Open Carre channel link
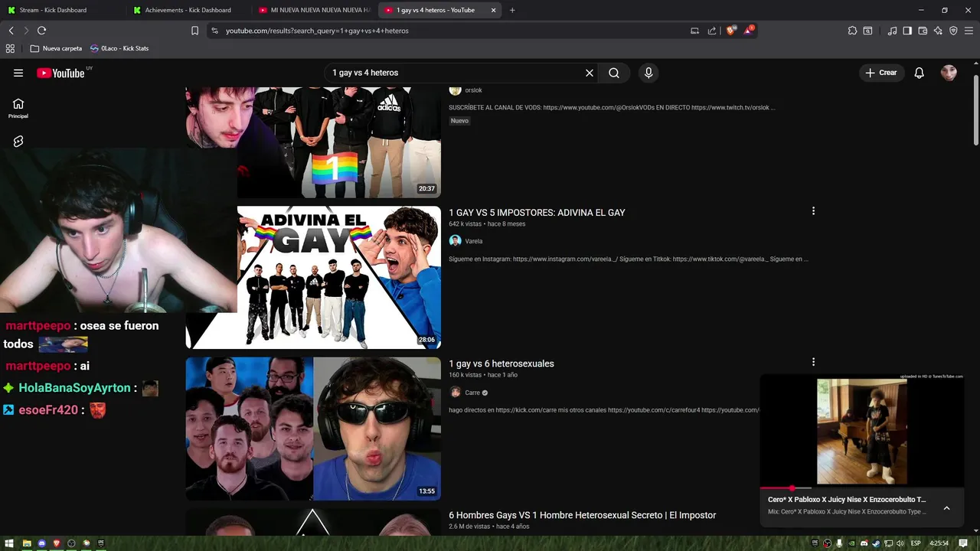Image resolution: width=980 pixels, height=551 pixels. [472, 393]
